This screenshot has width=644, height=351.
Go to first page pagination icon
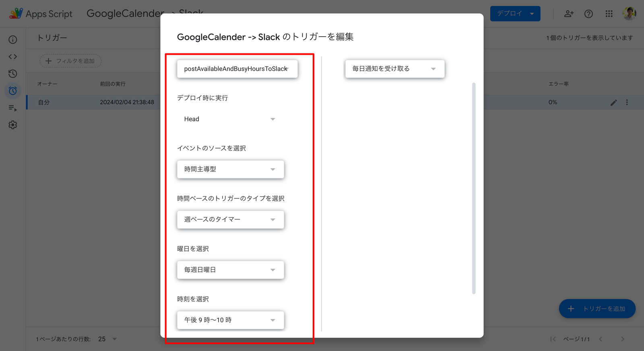(x=553, y=339)
